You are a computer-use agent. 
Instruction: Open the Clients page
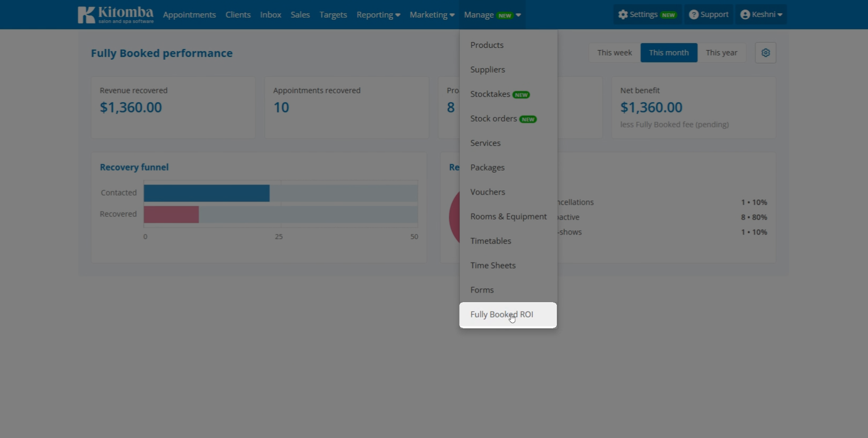238,15
